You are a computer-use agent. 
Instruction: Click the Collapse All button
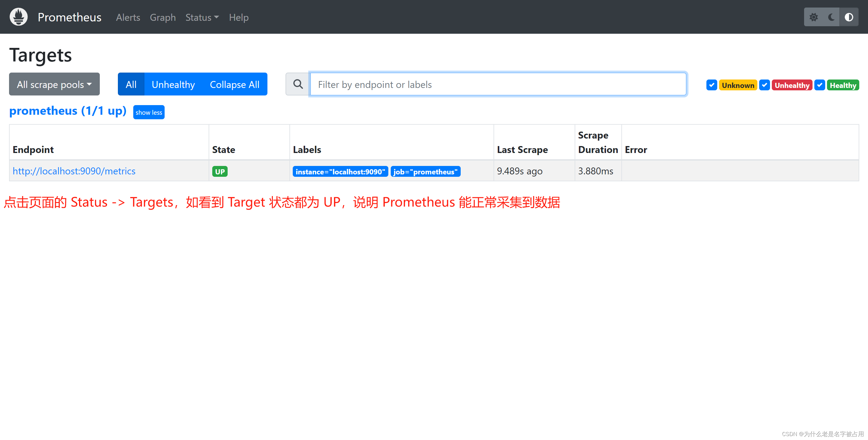tap(235, 84)
